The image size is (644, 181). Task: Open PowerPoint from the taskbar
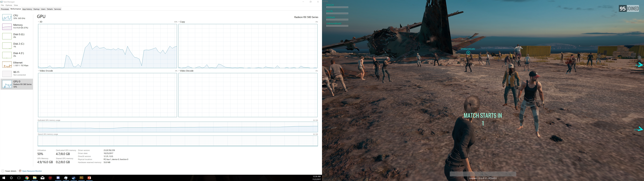pos(89,178)
